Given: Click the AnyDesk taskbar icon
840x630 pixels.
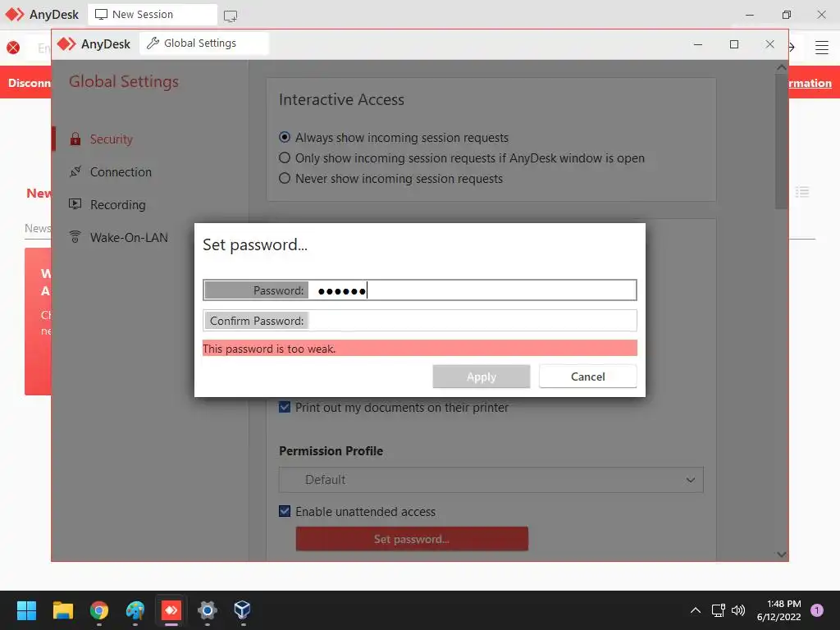Looking at the screenshot, I should pyautogui.click(x=171, y=610).
